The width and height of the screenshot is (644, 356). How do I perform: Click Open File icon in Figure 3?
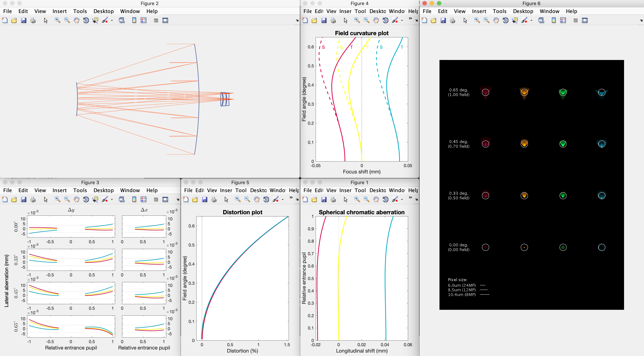click(14, 200)
